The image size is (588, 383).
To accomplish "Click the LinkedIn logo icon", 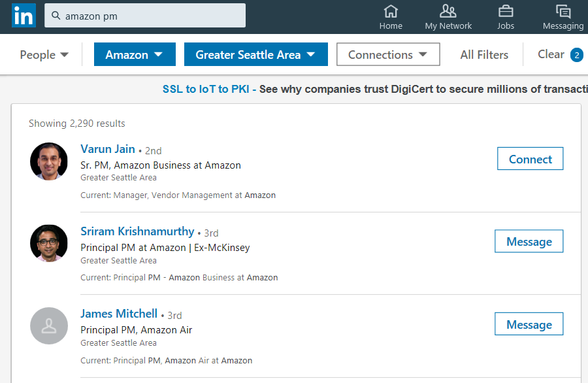I will click(x=24, y=16).
